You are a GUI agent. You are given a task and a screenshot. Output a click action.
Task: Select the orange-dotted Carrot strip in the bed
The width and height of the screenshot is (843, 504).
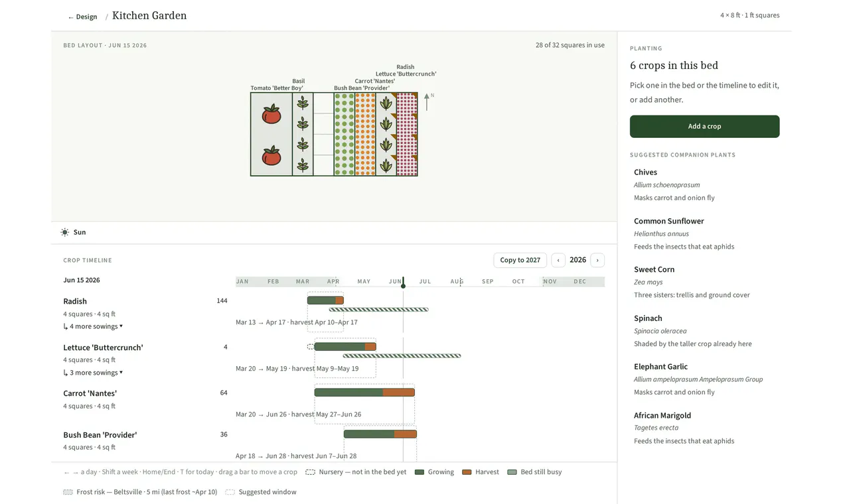pyautogui.click(x=365, y=134)
